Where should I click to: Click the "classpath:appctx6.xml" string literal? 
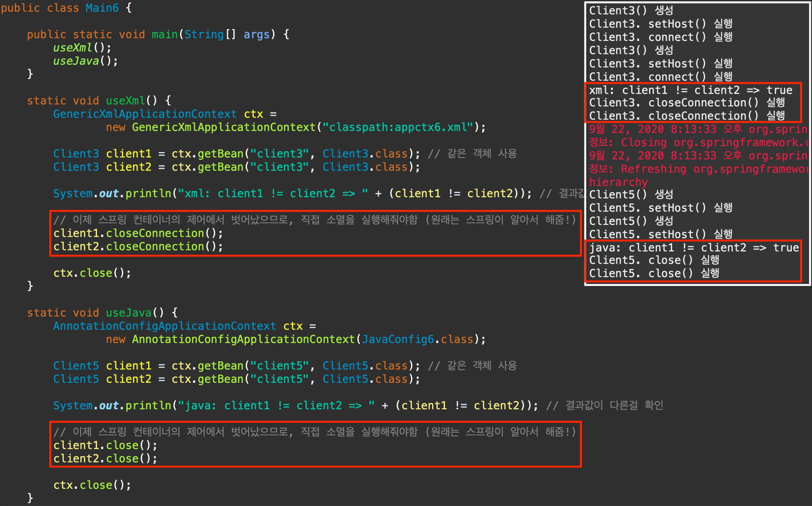point(398,127)
